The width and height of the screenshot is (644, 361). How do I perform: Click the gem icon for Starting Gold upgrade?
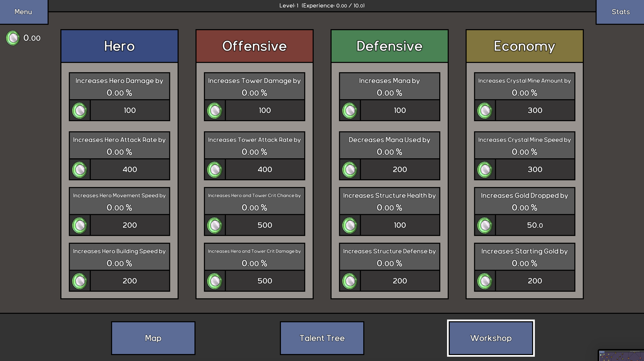click(x=485, y=281)
